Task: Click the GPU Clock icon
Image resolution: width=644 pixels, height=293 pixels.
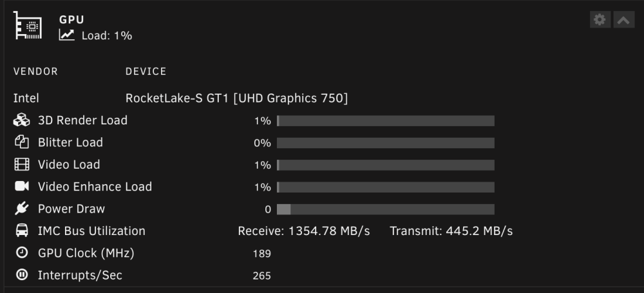Action: click(x=22, y=252)
